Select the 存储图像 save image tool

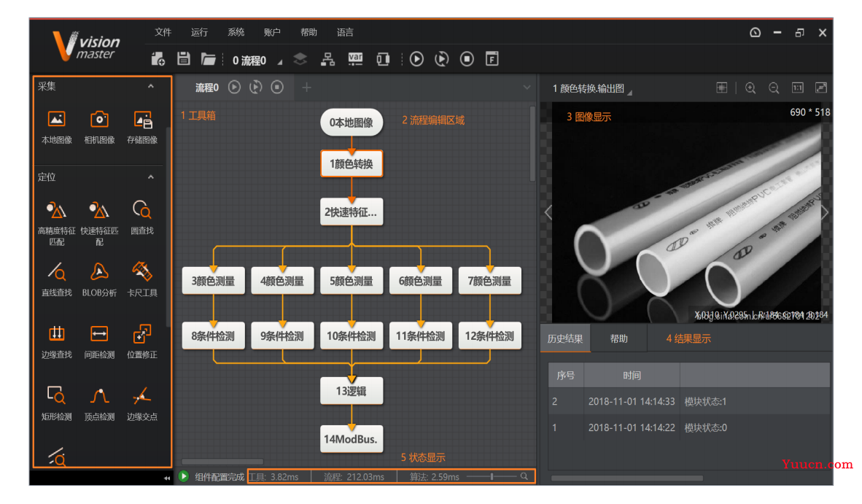(142, 127)
